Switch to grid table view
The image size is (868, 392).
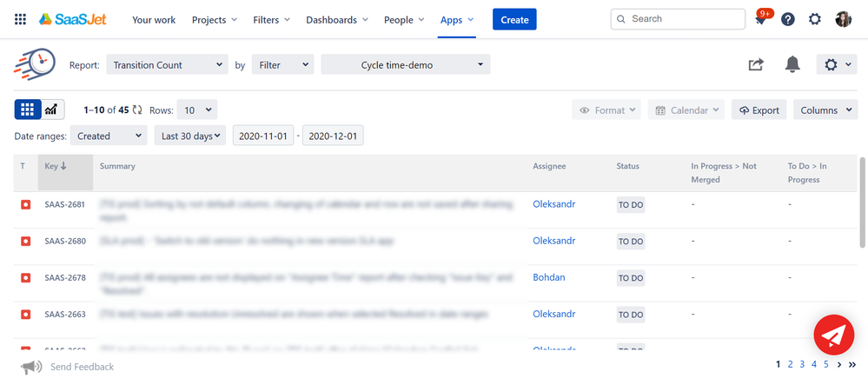[x=28, y=110]
